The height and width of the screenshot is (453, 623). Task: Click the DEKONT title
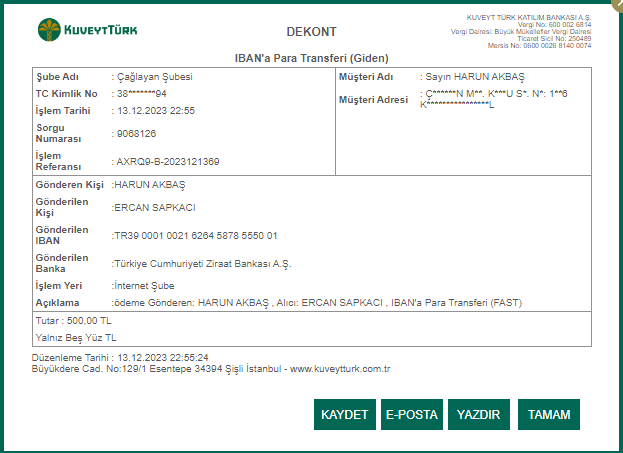pos(312,32)
